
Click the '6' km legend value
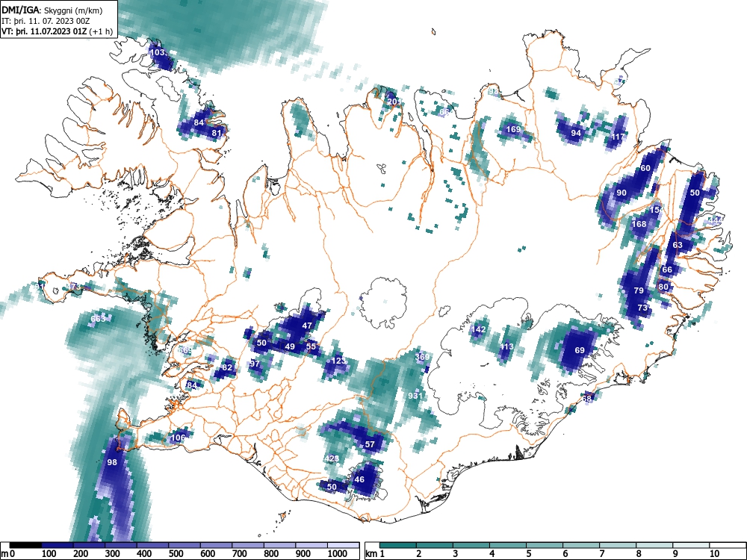[x=565, y=554]
